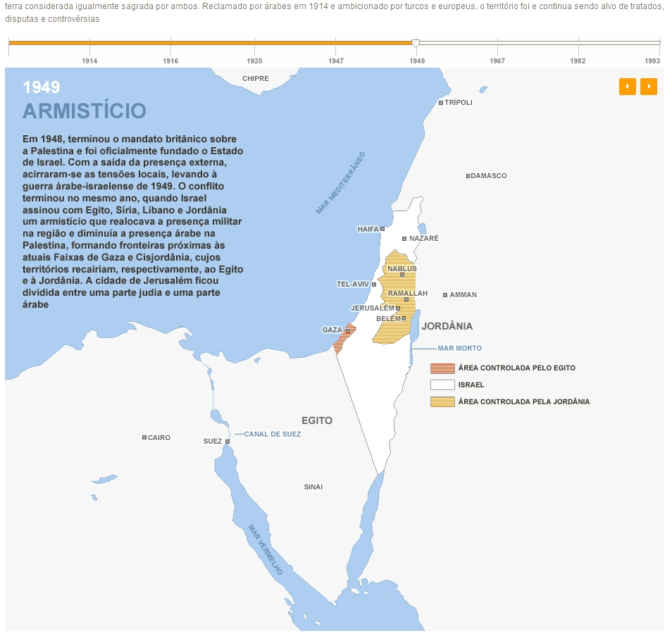672x638 pixels.
Task: Click the Cairo city marker
Action: (144, 437)
